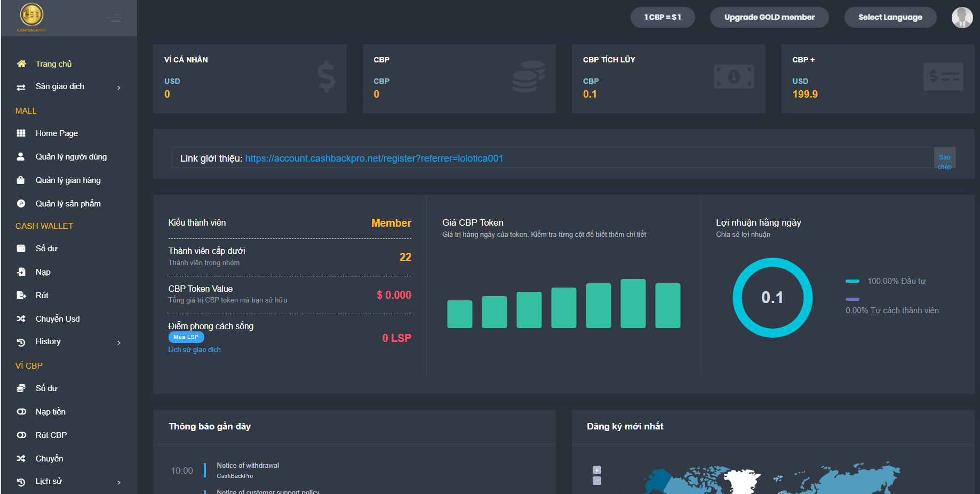Click the coin stack icon in CBP card
Screen dimensions: 980x494
(528, 76)
